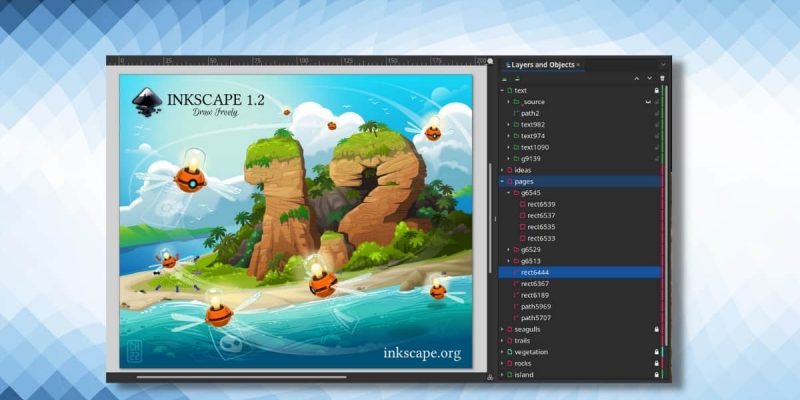
Task: Click the vertical scrollbar of the Layers panel
Action: tap(666, 214)
